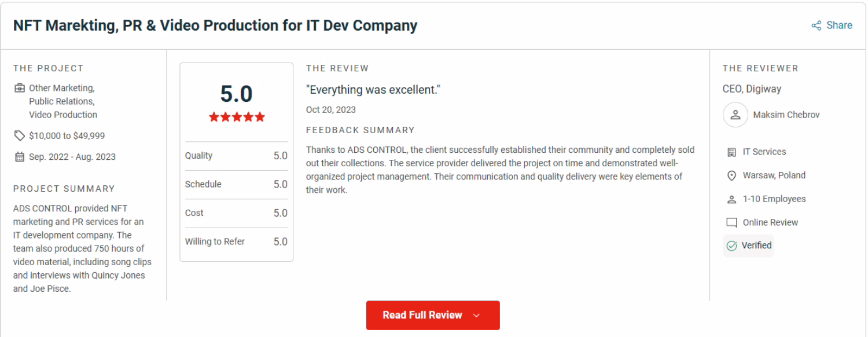Select the Willing to Refer row
Viewport: 868px width, 337px height.
point(236,241)
